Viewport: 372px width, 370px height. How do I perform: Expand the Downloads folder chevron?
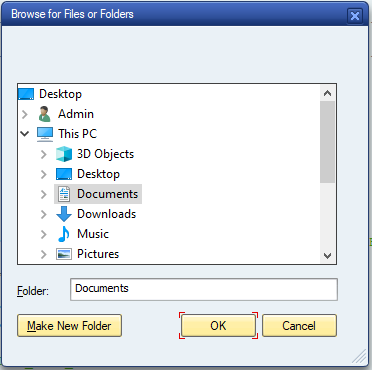(44, 214)
